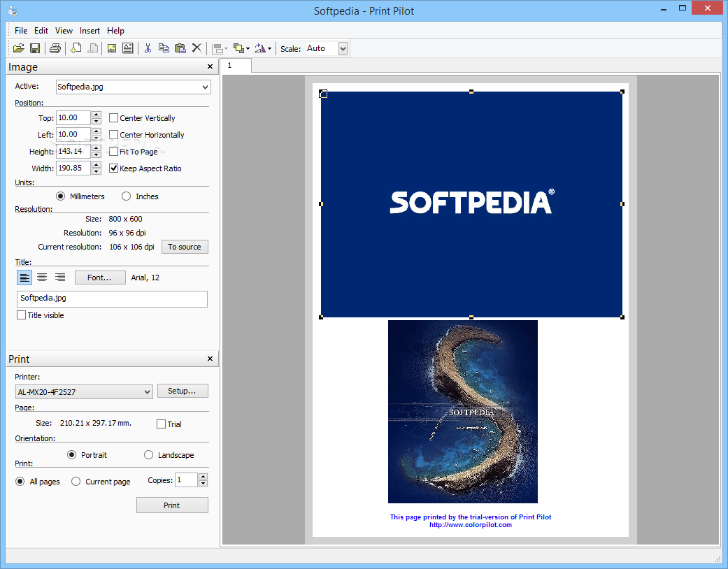Screen dimensions: 728x569
Task: Open the Scale Auto dropdown
Action: [343, 48]
